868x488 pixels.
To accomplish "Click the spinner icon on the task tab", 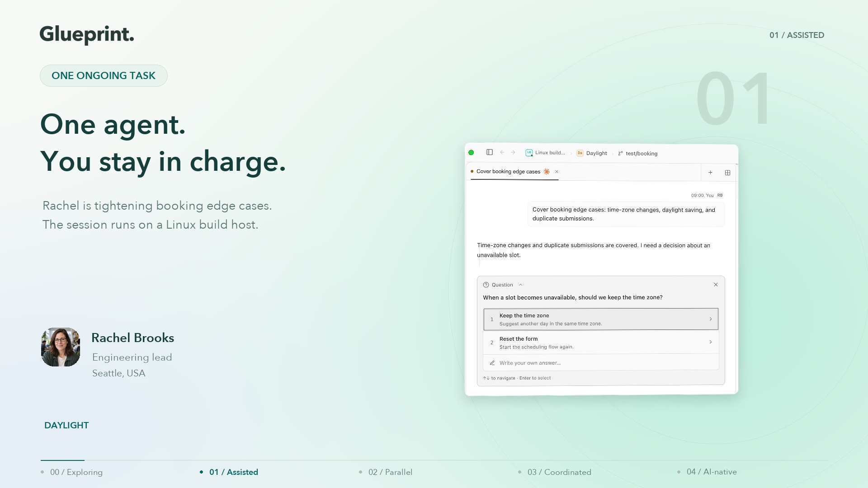I will point(547,172).
